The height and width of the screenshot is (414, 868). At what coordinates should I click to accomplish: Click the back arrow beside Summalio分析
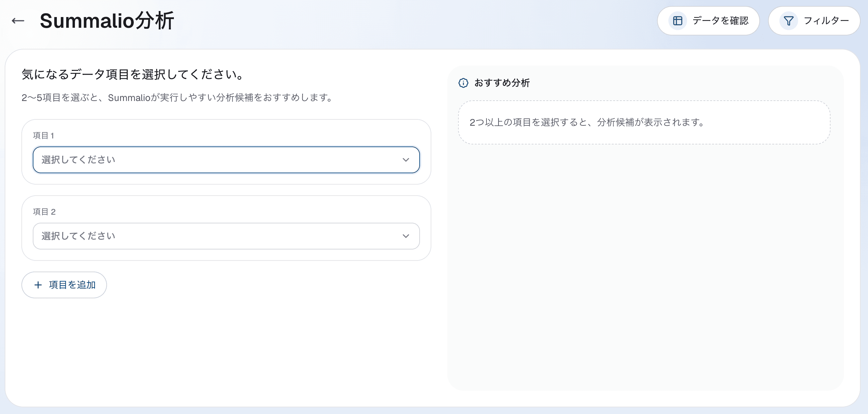(18, 21)
